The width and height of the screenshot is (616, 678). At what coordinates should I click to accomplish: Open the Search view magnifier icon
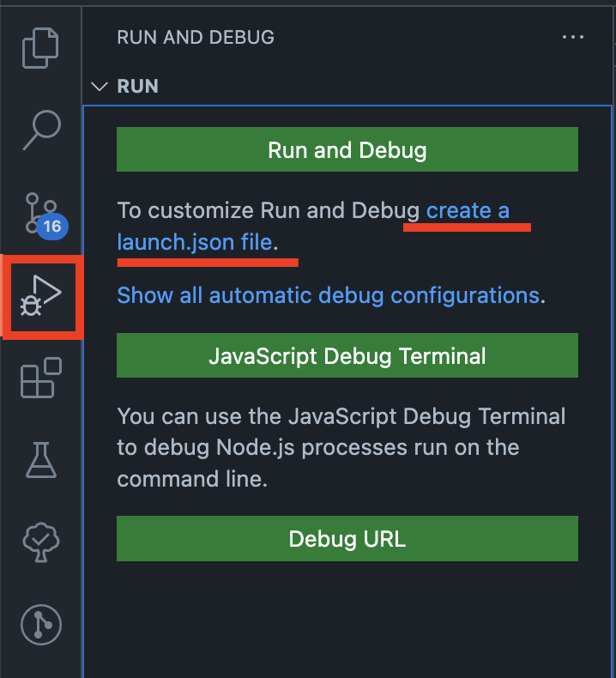41,130
